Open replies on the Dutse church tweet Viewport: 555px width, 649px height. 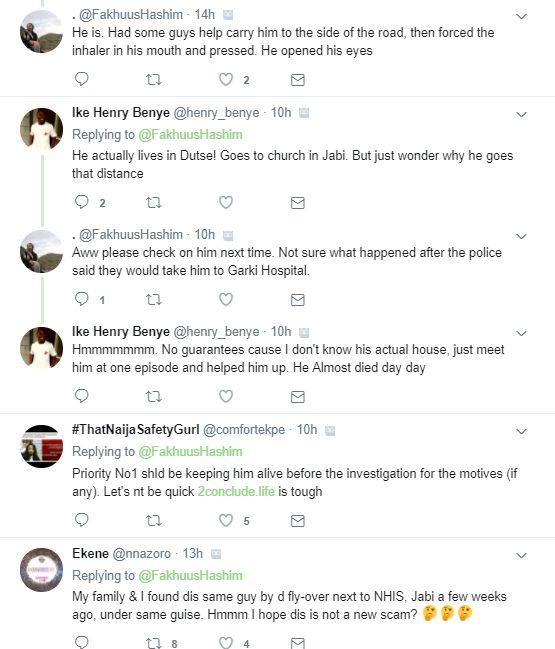[82, 202]
